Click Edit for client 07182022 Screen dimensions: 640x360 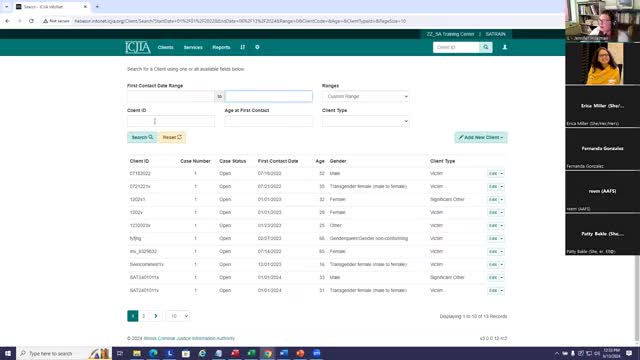click(493, 173)
